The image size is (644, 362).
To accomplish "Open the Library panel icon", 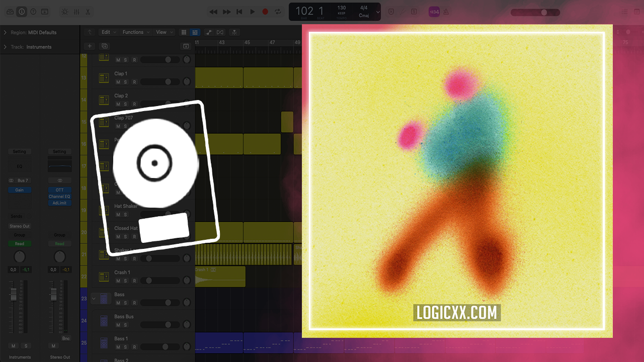I will tap(10, 12).
